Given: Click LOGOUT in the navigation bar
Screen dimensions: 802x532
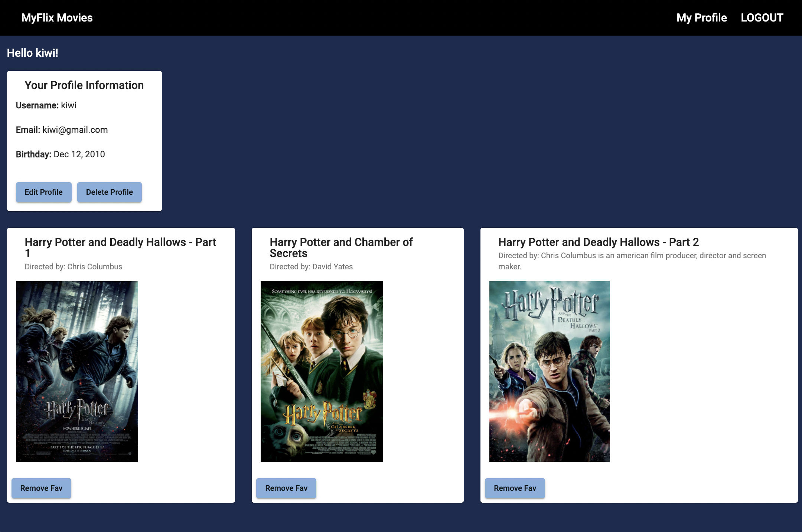Looking at the screenshot, I should point(762,18).
